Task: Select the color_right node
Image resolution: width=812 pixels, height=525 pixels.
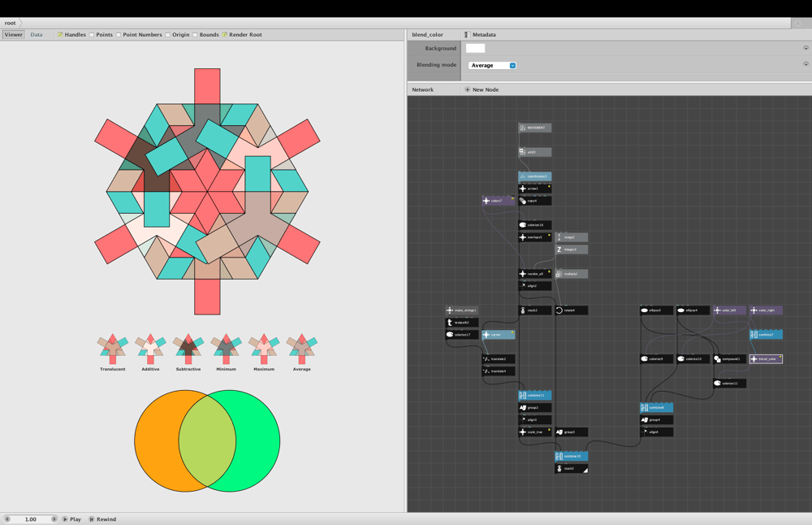Action: point(766,310)
